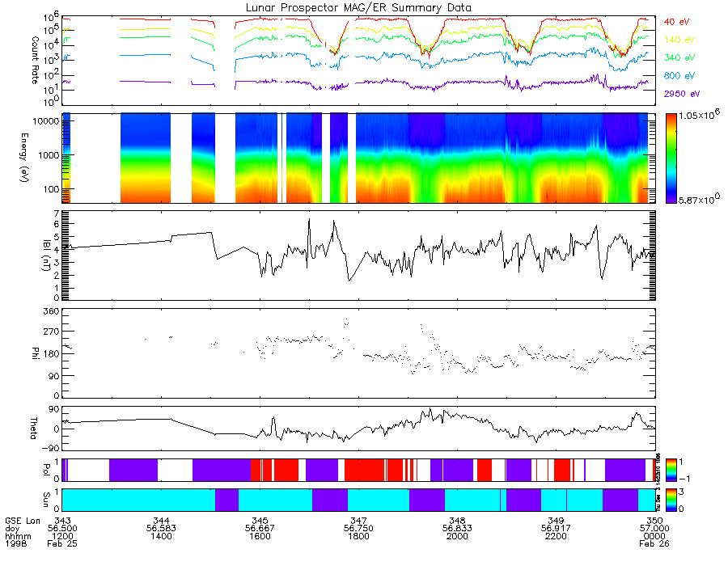Click the 'Energy (eV)' axis label
Image resolution: width=728 pixels, height=566 pixels.
pos(23,158)
